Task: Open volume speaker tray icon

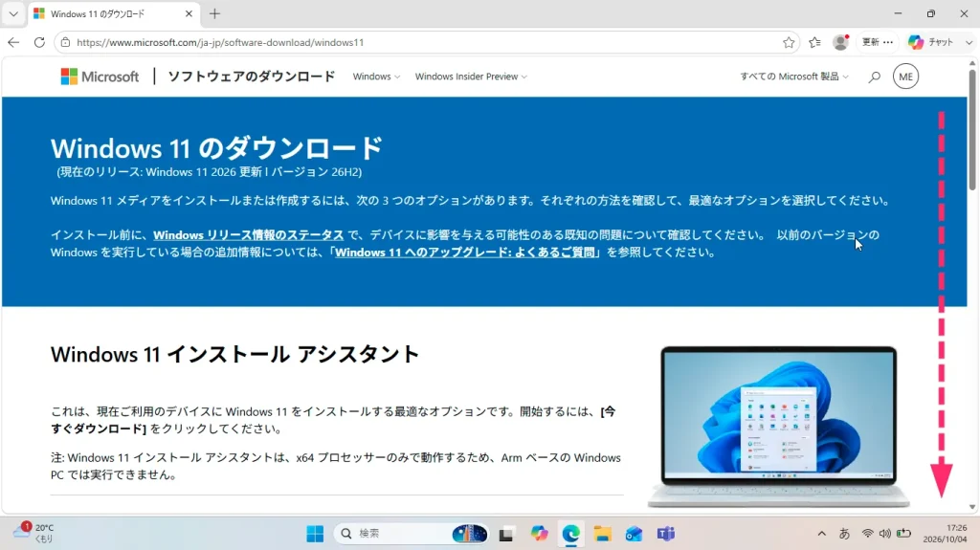Action: click(x=884, y=533)
